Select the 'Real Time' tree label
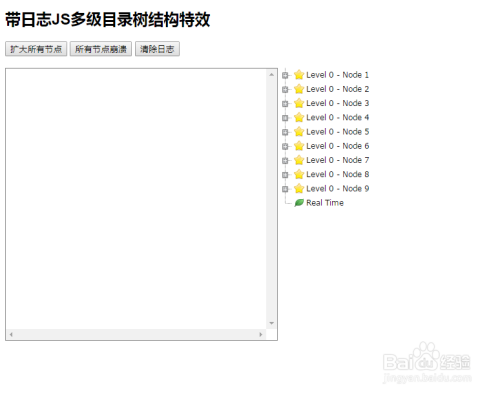Image resolution: width=500 pixels, height=395 pixels. pyautogui.click(x=325, y=203)
